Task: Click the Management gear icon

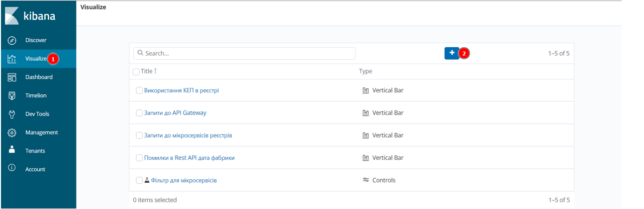Action: pos(12,133)
